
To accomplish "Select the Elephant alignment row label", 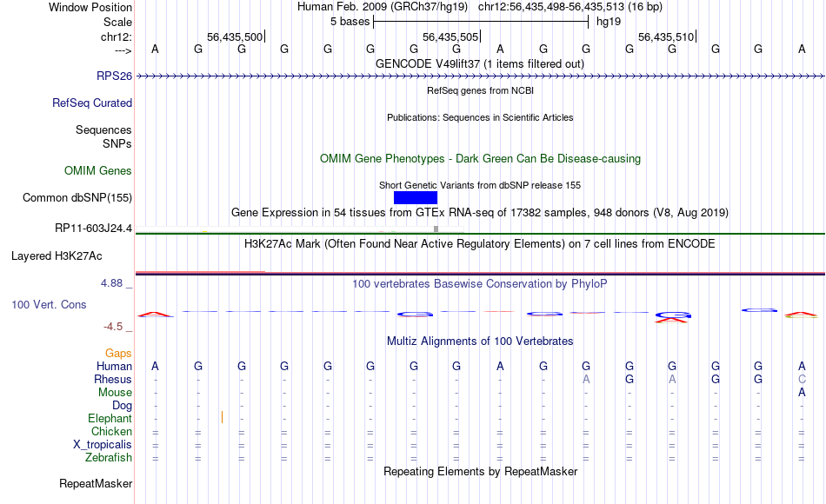I will pos(110,418).
